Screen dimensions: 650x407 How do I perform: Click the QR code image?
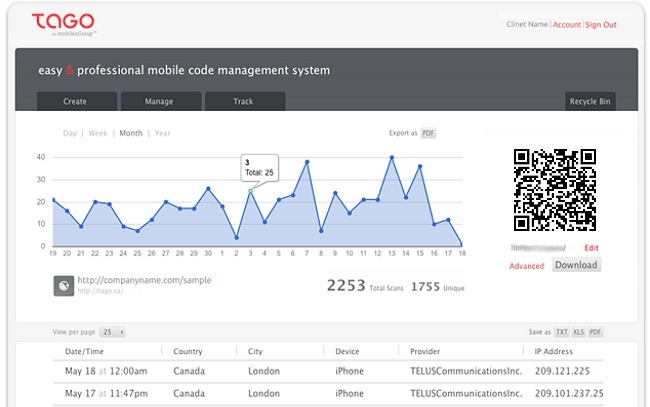point(554,189)
